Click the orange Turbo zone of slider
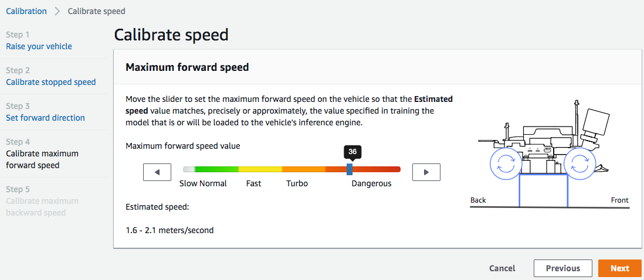The image size is (644, 280). coord(303,169)
